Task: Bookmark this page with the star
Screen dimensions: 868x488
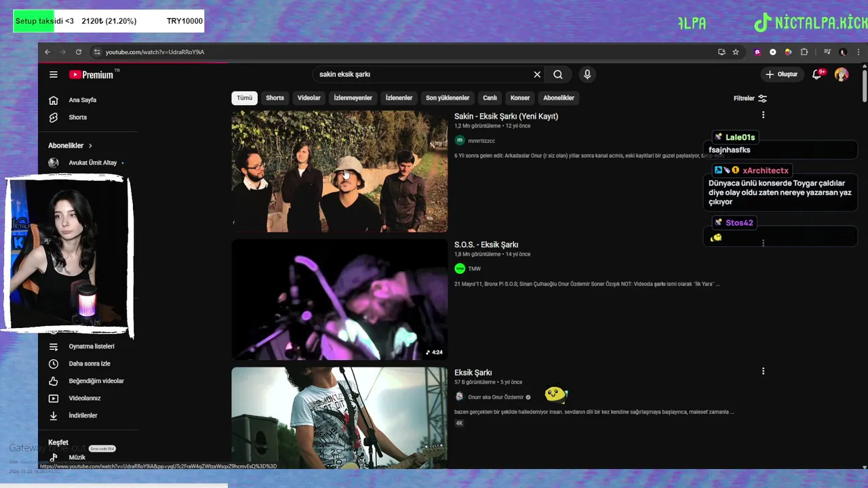Action: point(736,52)
